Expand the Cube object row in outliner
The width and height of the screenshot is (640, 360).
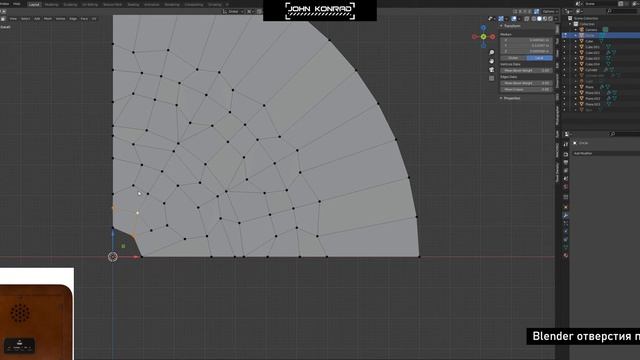(x=576, y=41)
